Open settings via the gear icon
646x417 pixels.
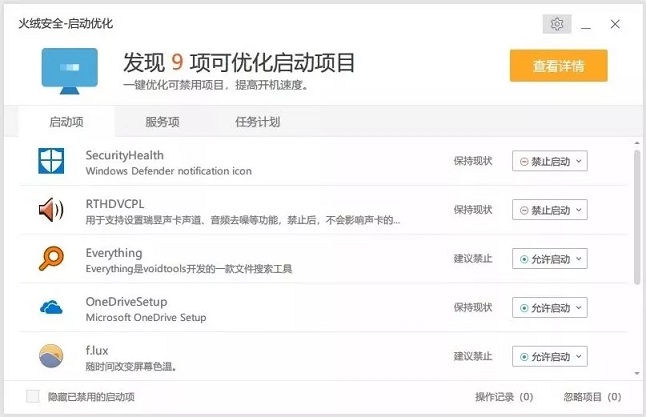pyautogui.click(x=557, y=24)
